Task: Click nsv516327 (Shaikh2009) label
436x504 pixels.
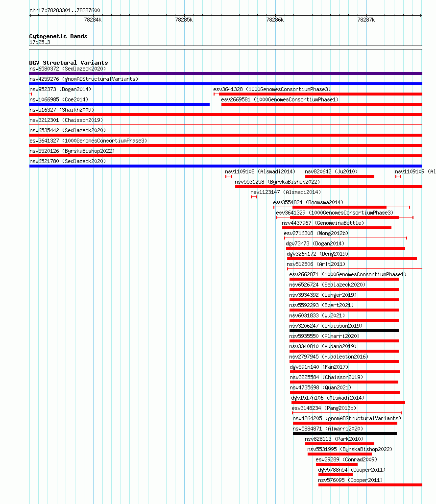Action: pyautogui.click(x=62, y=110)
